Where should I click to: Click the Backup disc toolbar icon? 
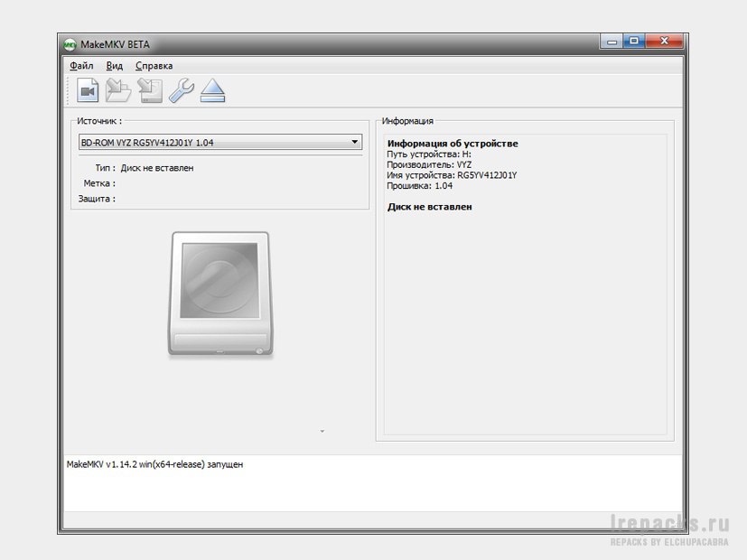click(x=150, y=90)
